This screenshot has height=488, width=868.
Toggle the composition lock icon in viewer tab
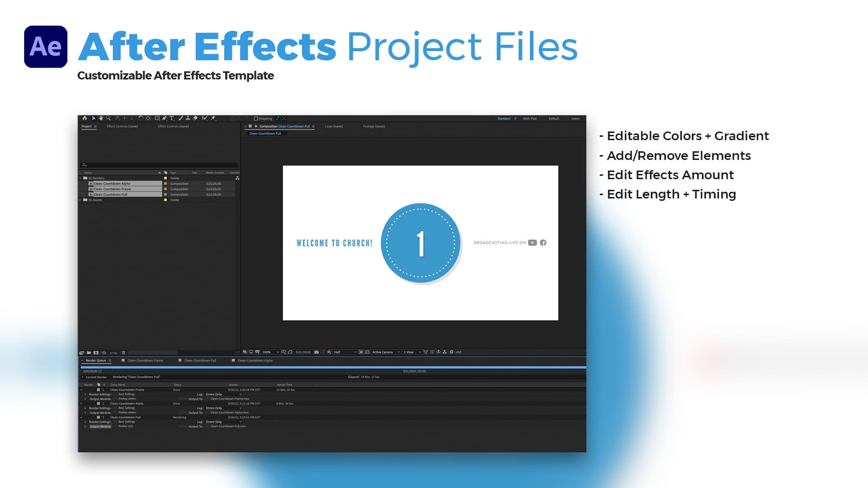click(x=256, y=126)
